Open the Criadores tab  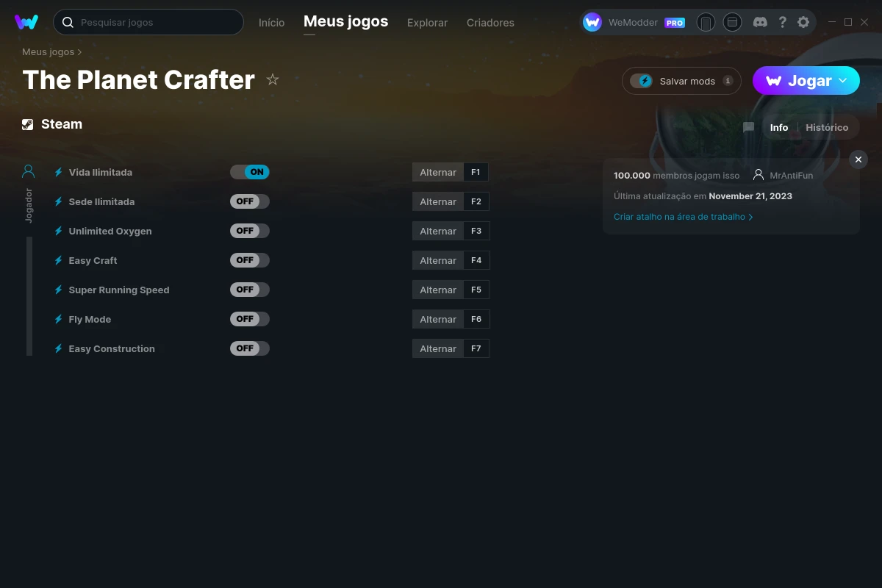490,23
